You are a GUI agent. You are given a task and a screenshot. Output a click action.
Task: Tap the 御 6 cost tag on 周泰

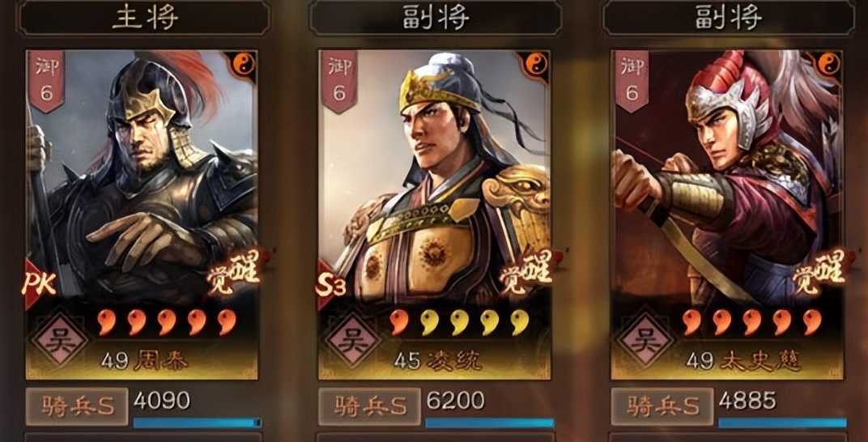tap(46, 81)
